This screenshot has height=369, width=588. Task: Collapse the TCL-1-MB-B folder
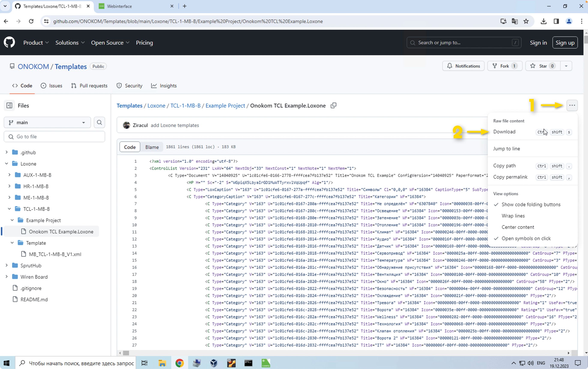(9, 209)
